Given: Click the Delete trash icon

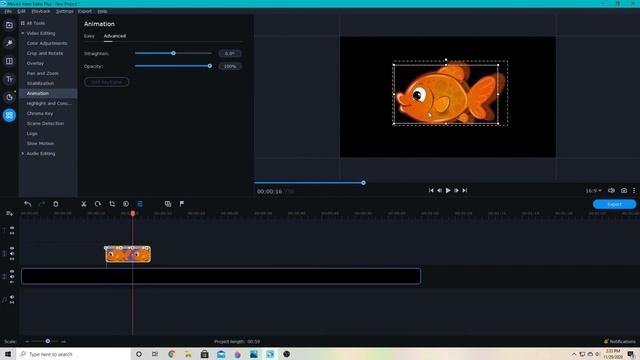Looking at the screenshot, I should tap(56, 204).
